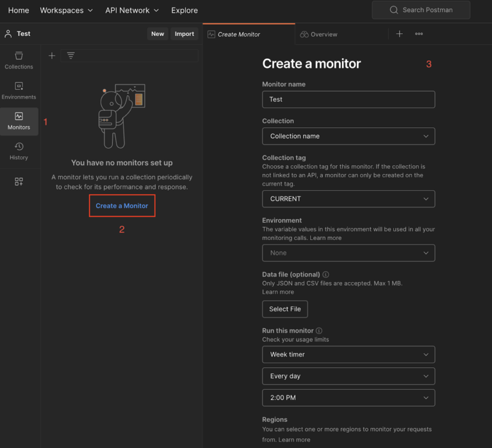Click the Import button
This screenshot has height=448, width=492.
(184, 34)
